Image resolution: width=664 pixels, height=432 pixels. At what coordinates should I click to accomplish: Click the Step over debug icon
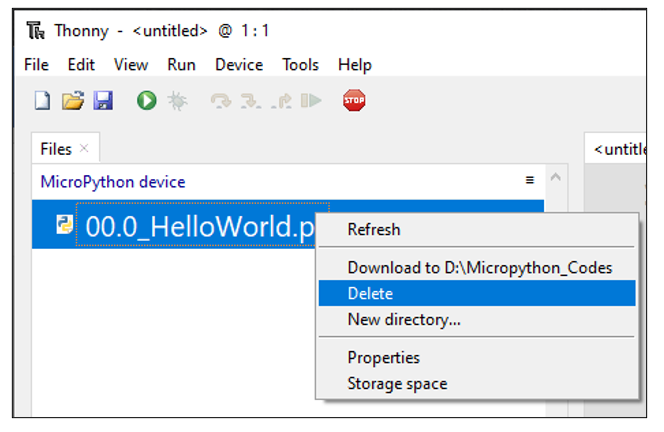(x=221, y=101)
